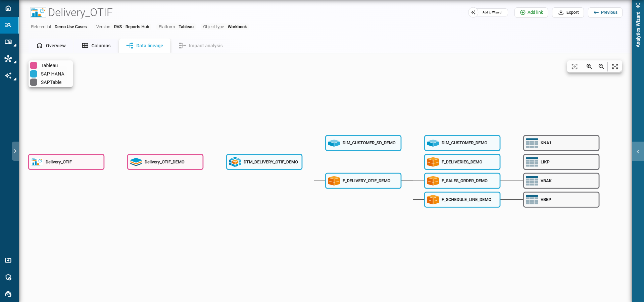Click the Add to Wizard button
644x302 pixels.
coord(488,12)
